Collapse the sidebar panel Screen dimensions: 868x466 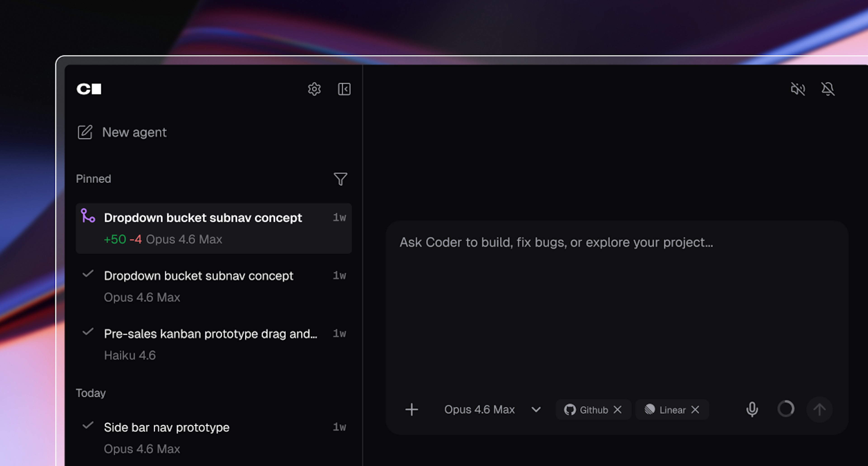point(344,89)
